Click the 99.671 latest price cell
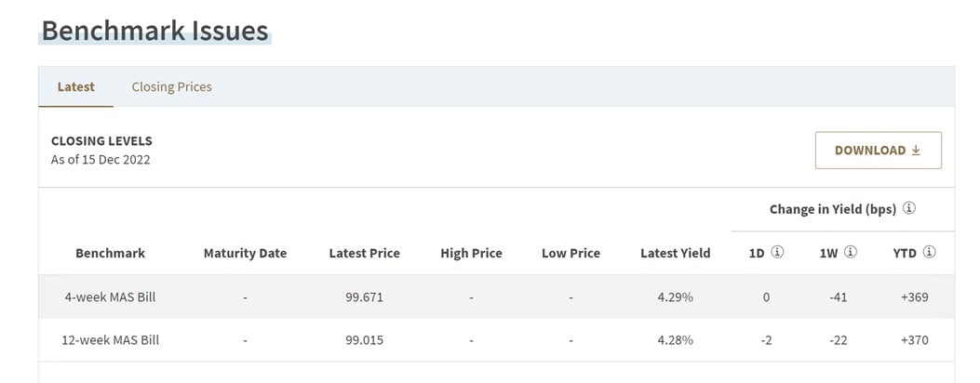The image size is (980, 383). click(x=365, y=297)
